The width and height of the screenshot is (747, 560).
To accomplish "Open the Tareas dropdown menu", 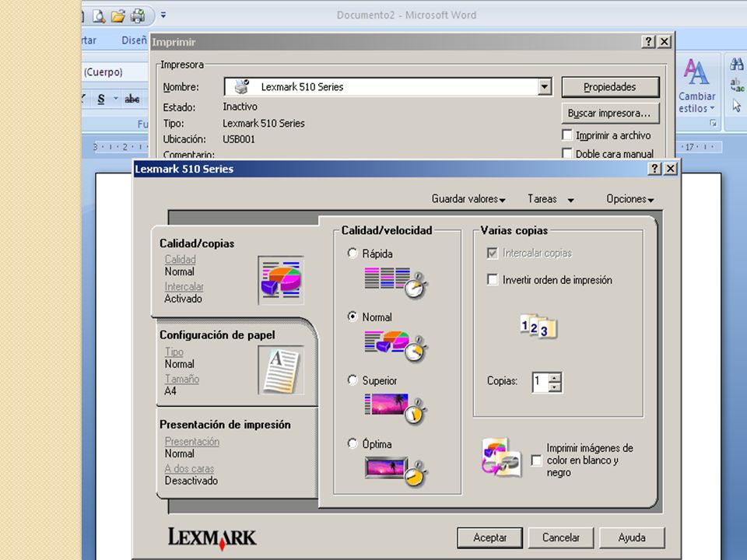I will tap(551, 199).
